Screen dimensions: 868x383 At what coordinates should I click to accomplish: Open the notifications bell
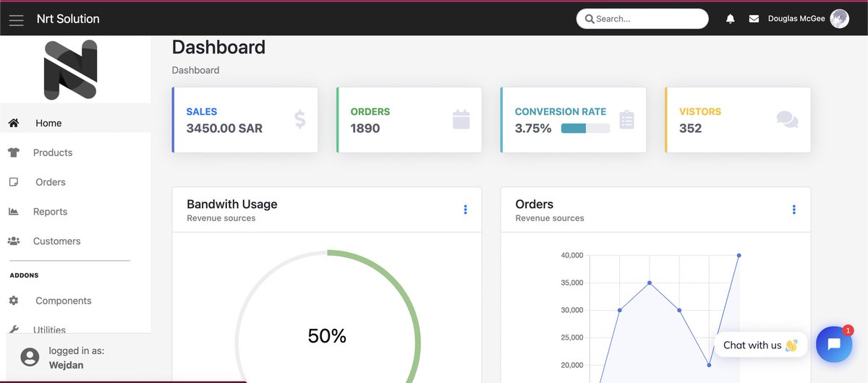pyautogui.click(x=731, y=19)
